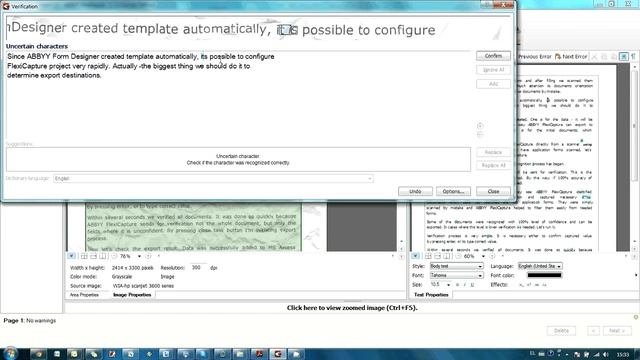
Task: Click the grayed Replace button
Action: coord(493,152)
